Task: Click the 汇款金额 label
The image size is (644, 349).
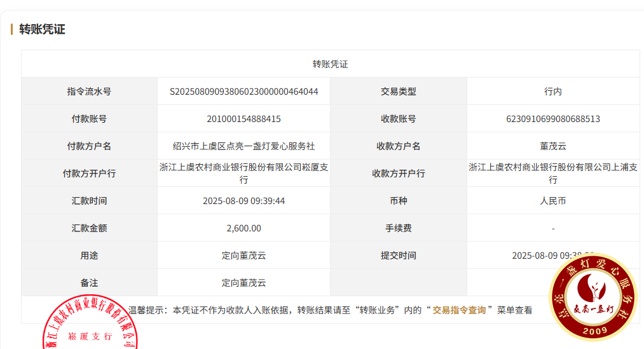Action: [89, 228]
